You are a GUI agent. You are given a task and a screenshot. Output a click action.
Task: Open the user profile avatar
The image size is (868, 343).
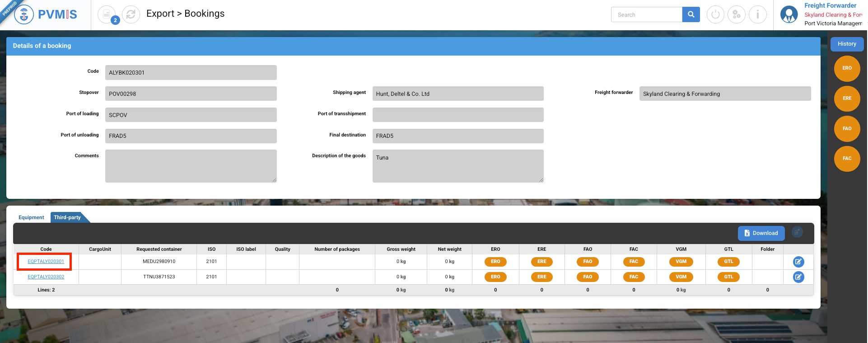click(789, 14)
